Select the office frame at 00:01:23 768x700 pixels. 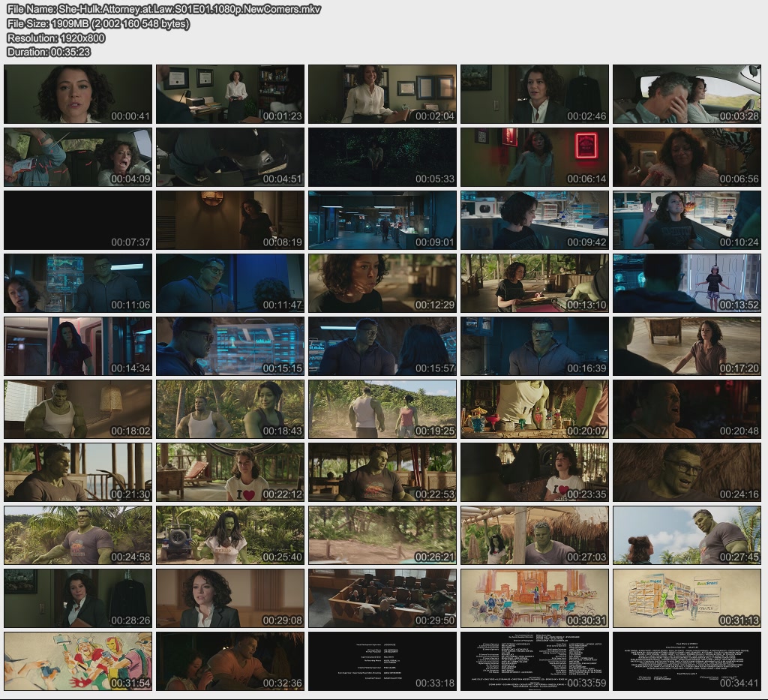[230, 94]
